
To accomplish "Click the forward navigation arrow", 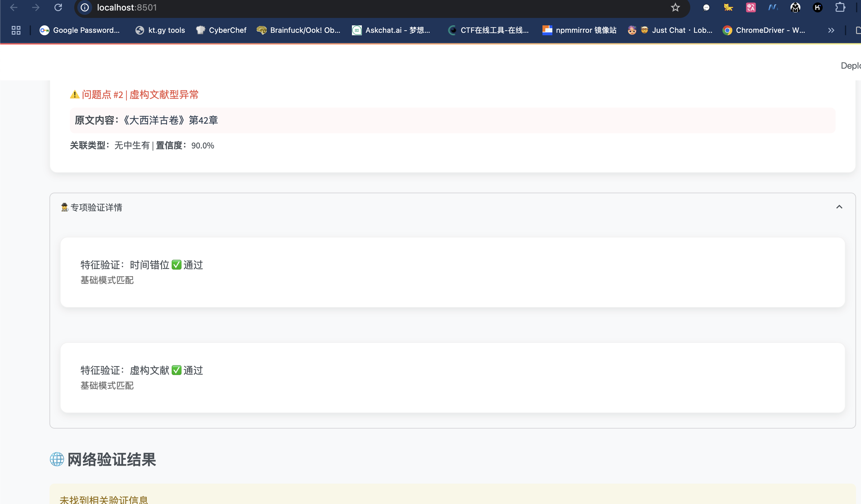I will point(36,7).
